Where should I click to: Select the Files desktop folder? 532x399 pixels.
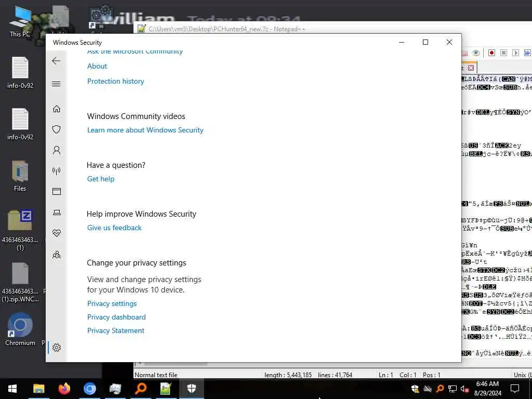point(20,177)
